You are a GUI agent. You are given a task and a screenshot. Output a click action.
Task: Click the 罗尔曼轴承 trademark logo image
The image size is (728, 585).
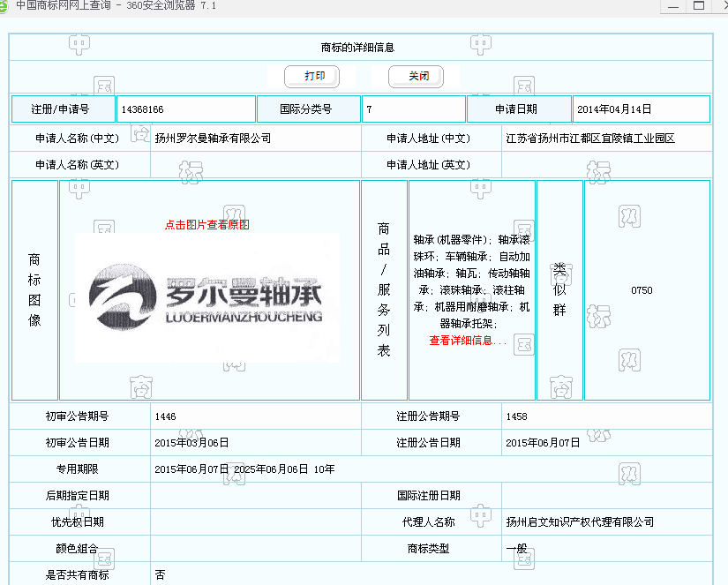click(x=206, y=297)
